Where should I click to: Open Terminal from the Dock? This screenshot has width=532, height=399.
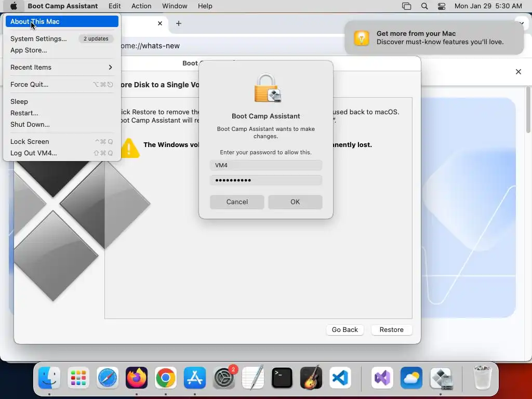(282, 378)
